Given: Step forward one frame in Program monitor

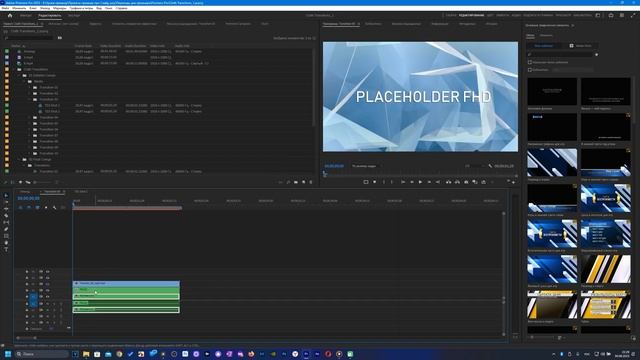Looking at the screenshot, I should click(429, 182).
